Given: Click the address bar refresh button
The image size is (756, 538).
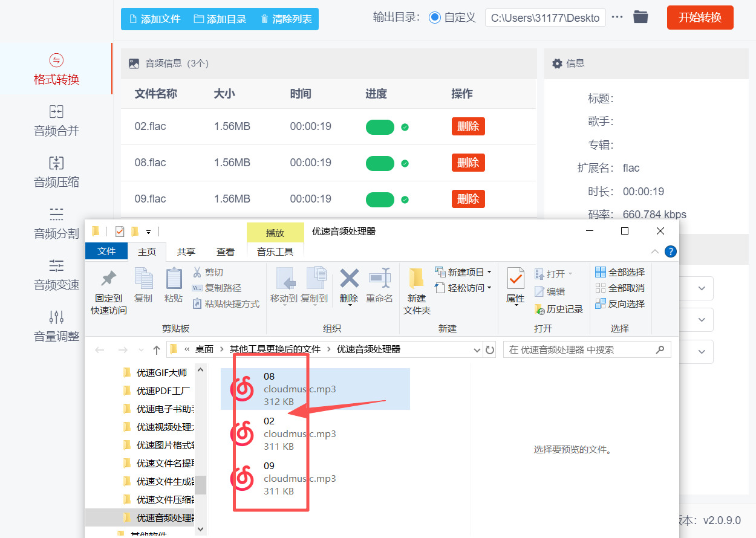Looking at the screenshot, I should (x=490, y=350).
